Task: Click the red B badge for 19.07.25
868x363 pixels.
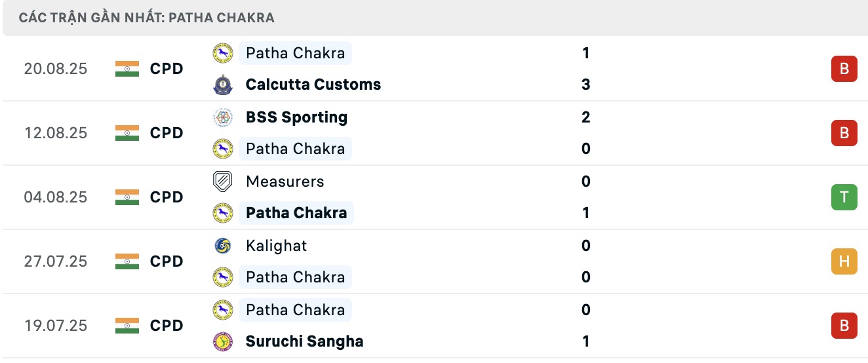Action: click(x=844, y=326)
